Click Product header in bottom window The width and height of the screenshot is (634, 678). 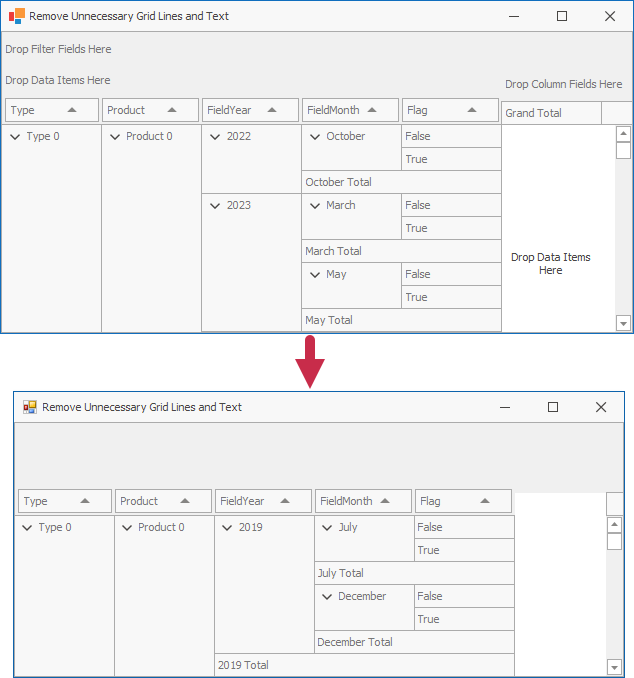pos(163,501)
